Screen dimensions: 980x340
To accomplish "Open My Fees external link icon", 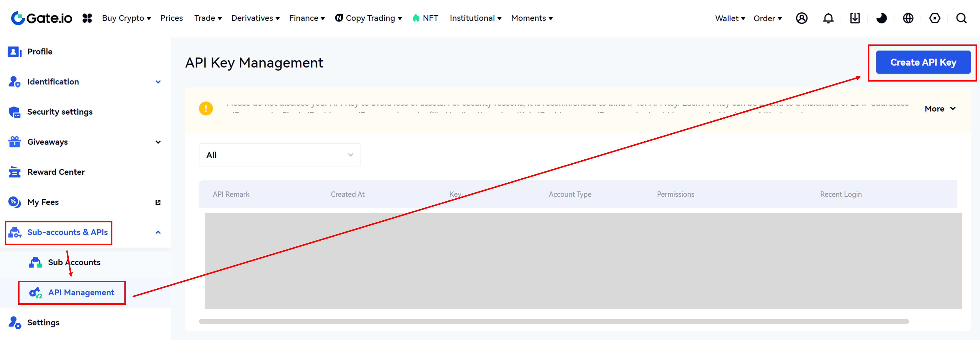I will pyautogui.click(x=158, y=202).
